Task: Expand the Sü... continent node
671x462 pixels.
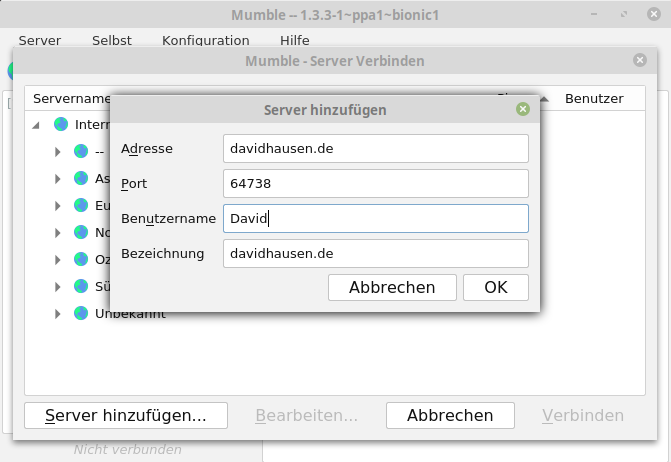Action: coord(57,287)
